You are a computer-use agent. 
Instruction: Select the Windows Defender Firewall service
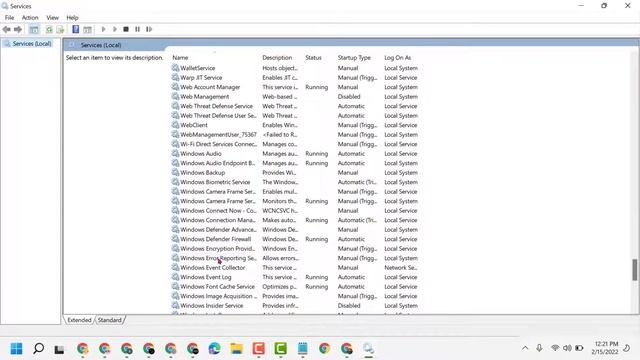[295, 239]
